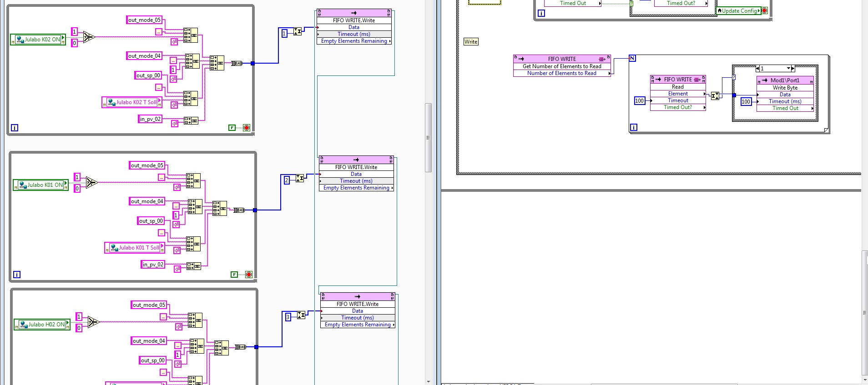
Task: Click the 100 constant wired to FIFO WRITE Read Timeout
Action: point(640,100)
